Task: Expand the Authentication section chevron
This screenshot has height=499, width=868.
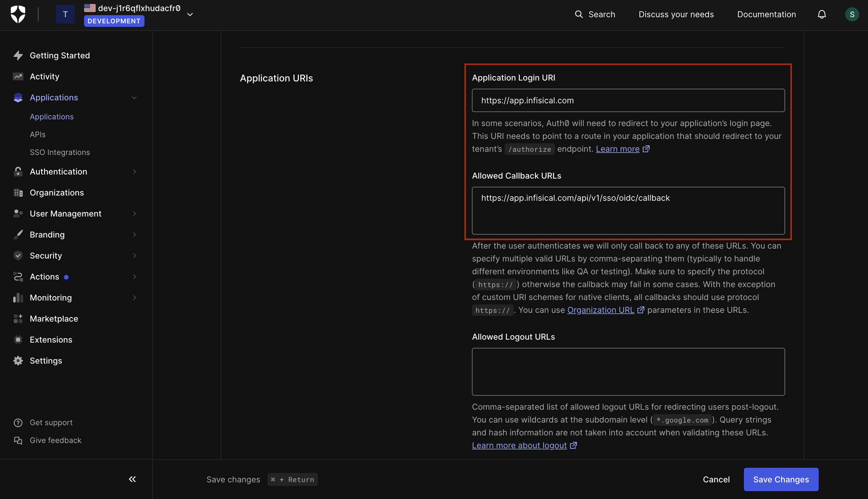Action: (134, 171)
